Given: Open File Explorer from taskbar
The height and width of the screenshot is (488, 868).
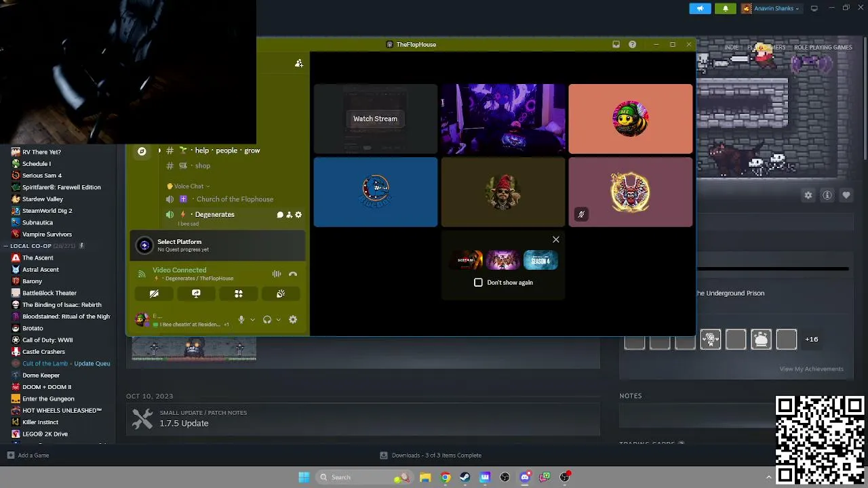Looking at the screenshot, I should (x=425, y=477).
